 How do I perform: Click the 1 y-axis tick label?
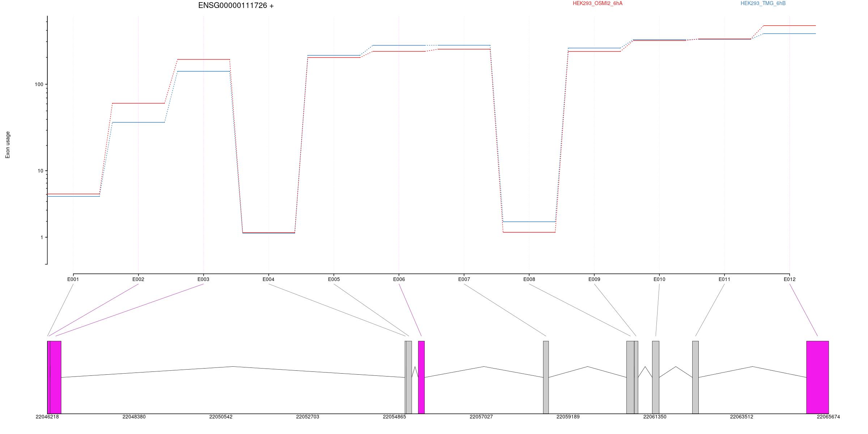tap(42, 237)
